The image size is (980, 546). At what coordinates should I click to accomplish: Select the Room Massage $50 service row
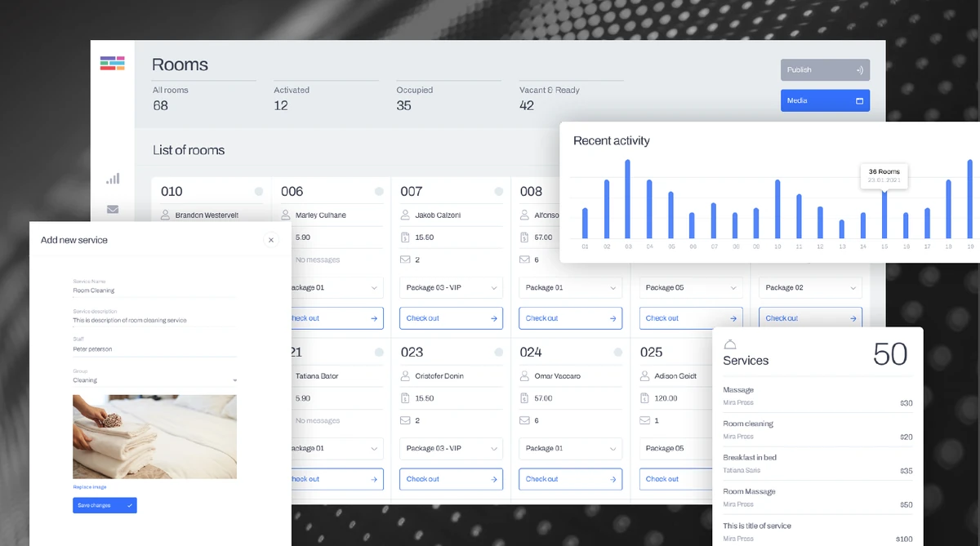(817, 498)
